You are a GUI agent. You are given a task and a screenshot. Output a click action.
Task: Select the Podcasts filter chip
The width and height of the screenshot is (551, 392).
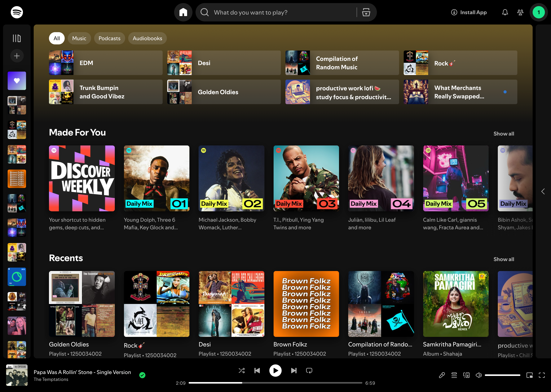pyautogui.click(x=109, y=38)
